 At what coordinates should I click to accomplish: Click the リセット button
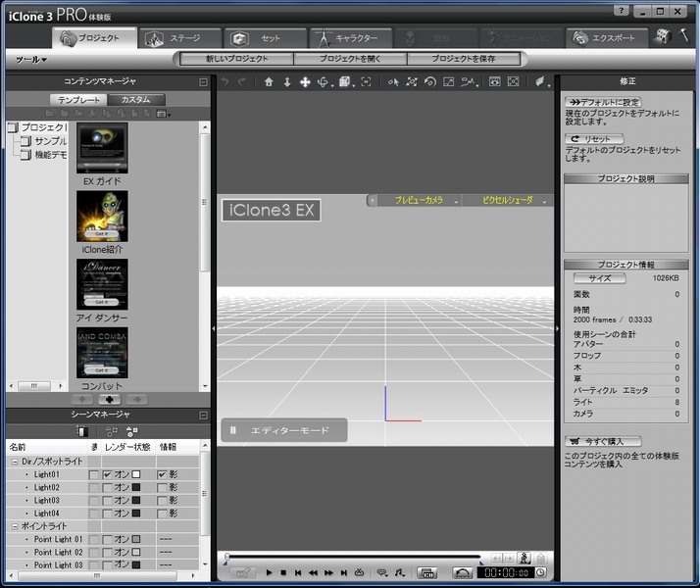(x=594, y=139)
